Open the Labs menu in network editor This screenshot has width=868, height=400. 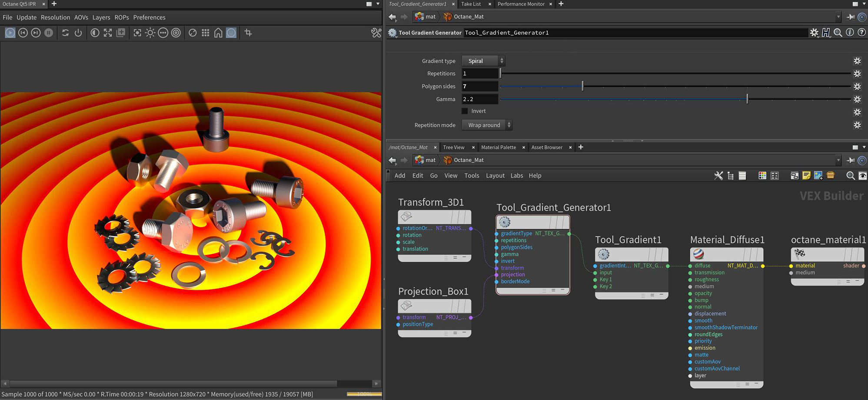(x=516, y=176)
